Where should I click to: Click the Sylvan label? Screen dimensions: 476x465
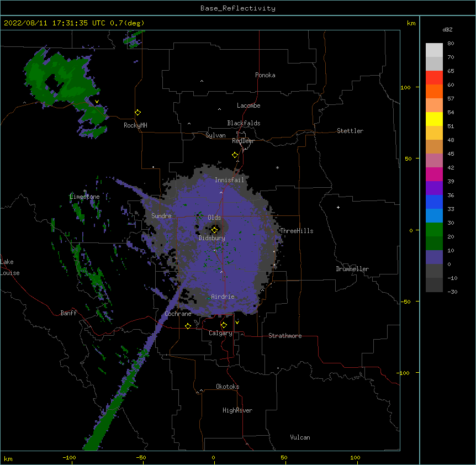click(x=215, y=135)
